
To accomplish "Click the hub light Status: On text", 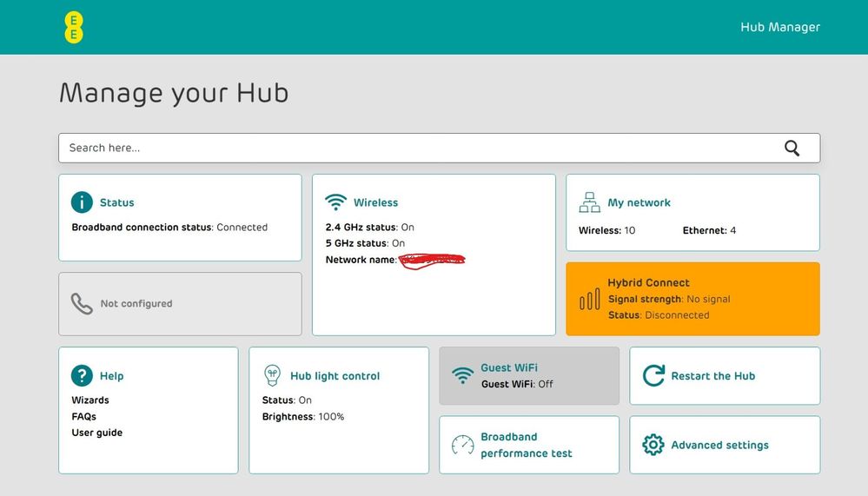I will [x=287, y=400].
